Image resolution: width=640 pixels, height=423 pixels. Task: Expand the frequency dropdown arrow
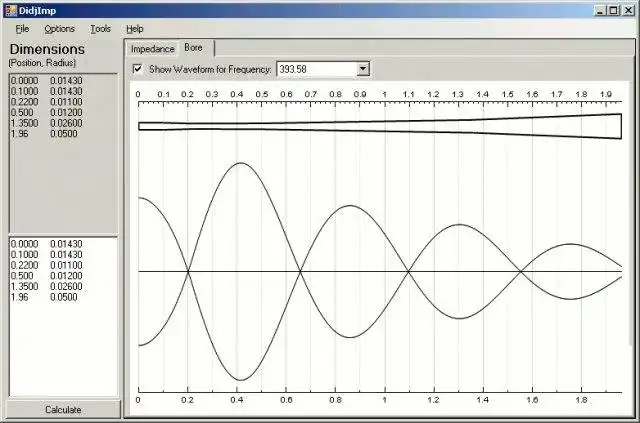pyautogui.click(x=363, y=69)
